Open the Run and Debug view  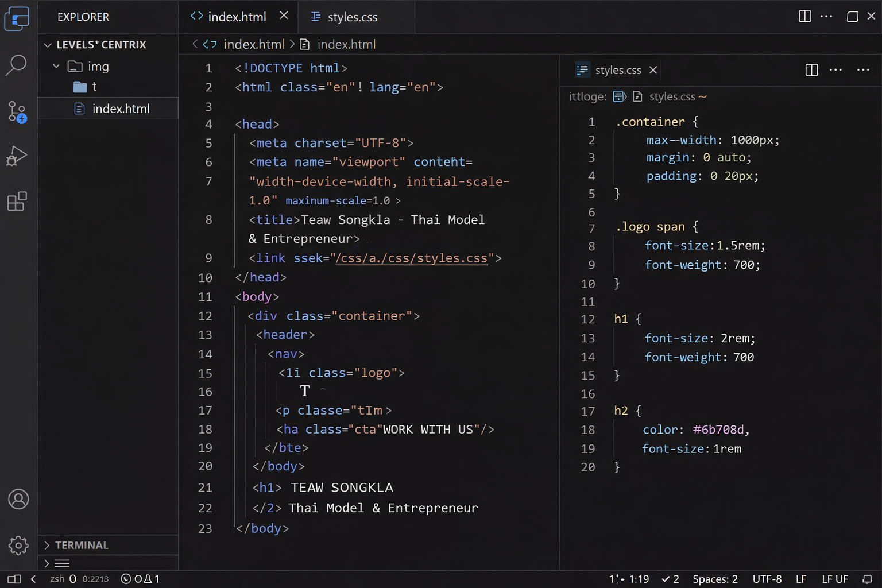click(x=17, y=156)
